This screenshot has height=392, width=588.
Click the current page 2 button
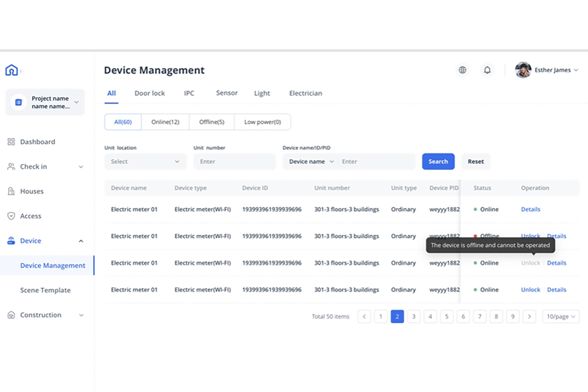click(x=397, y=316)
